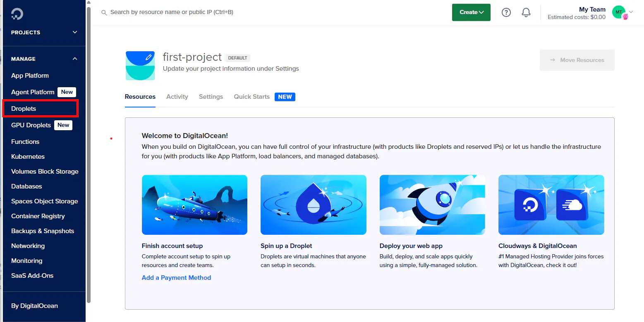The image size is (644, 322).
Task: Click the DigitalOcean logo icon
Action: (17, 13)
